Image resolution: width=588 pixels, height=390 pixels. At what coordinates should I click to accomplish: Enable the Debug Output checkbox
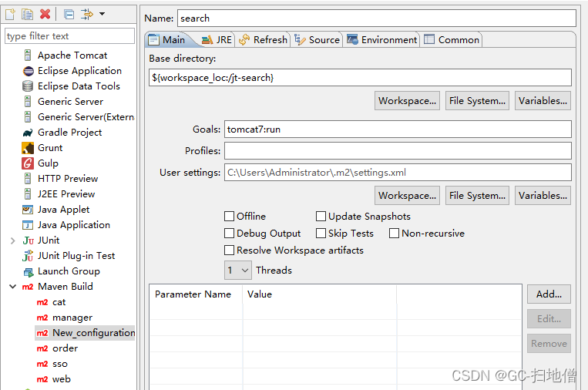(229, 234)
